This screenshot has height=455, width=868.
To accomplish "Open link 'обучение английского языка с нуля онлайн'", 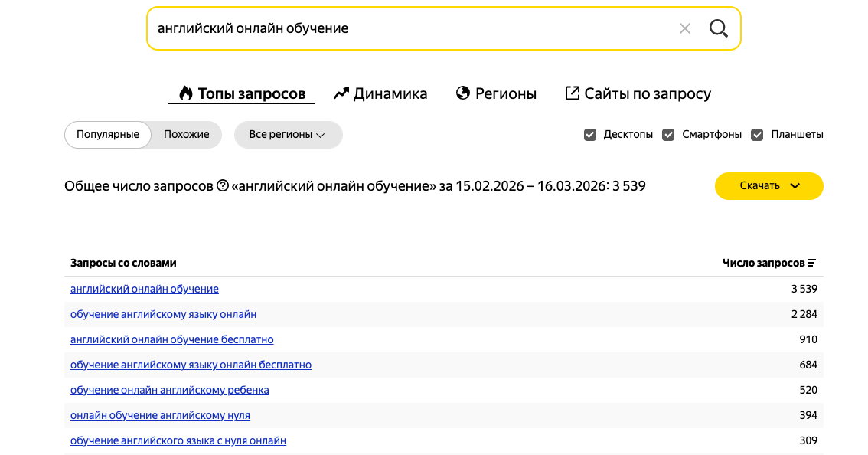I will click(x=178, y=440).
